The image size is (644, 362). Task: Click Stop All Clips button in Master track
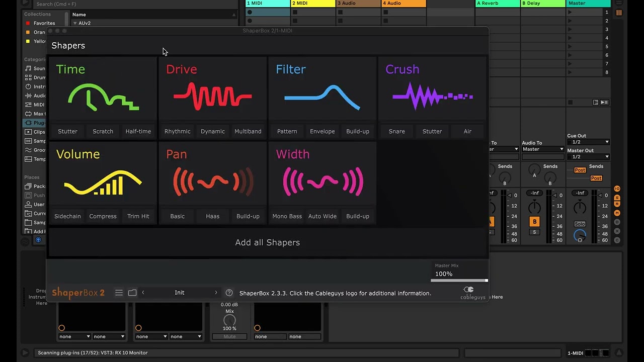[x=570, y=102]
